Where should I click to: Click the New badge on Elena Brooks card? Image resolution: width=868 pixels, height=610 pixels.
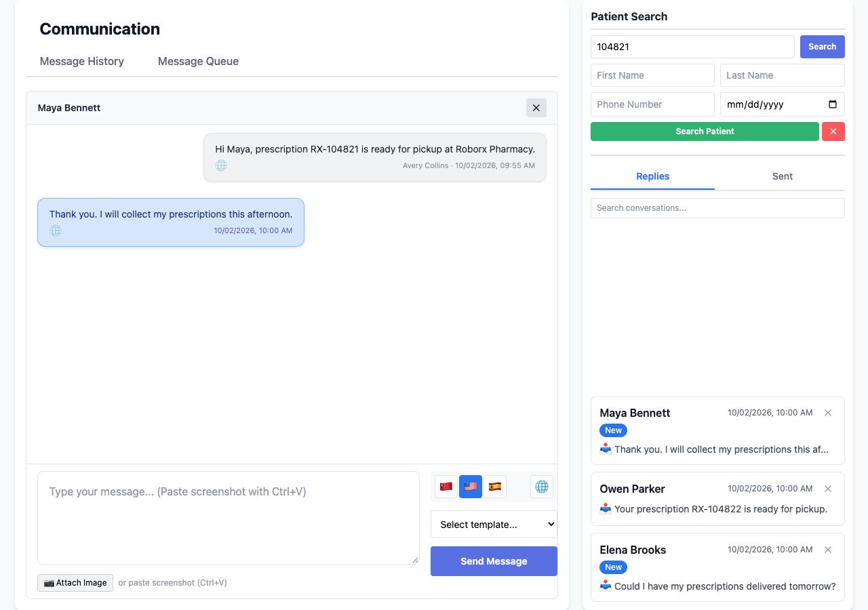(613, 567)
